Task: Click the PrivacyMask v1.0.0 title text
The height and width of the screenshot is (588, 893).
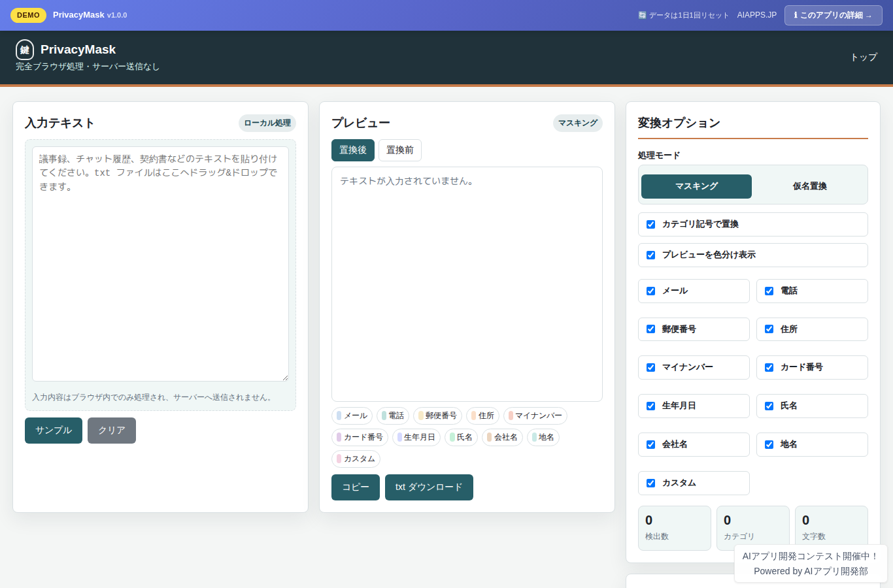Action: (90, 15)
